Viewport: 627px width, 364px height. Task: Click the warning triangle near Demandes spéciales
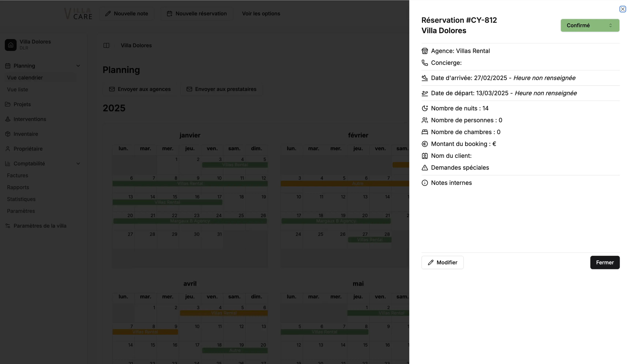(x=425, y=168)
